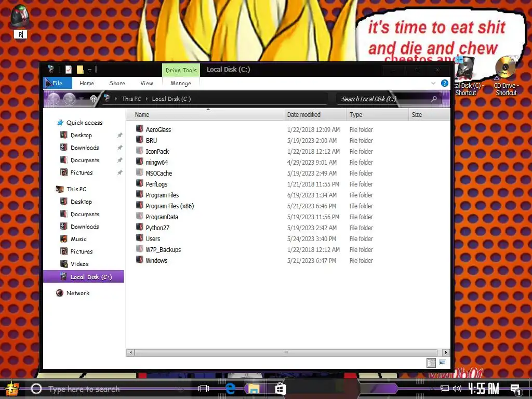Sort by the Size column header
This screenshot has height=399, width=532.
pos(429,115)
